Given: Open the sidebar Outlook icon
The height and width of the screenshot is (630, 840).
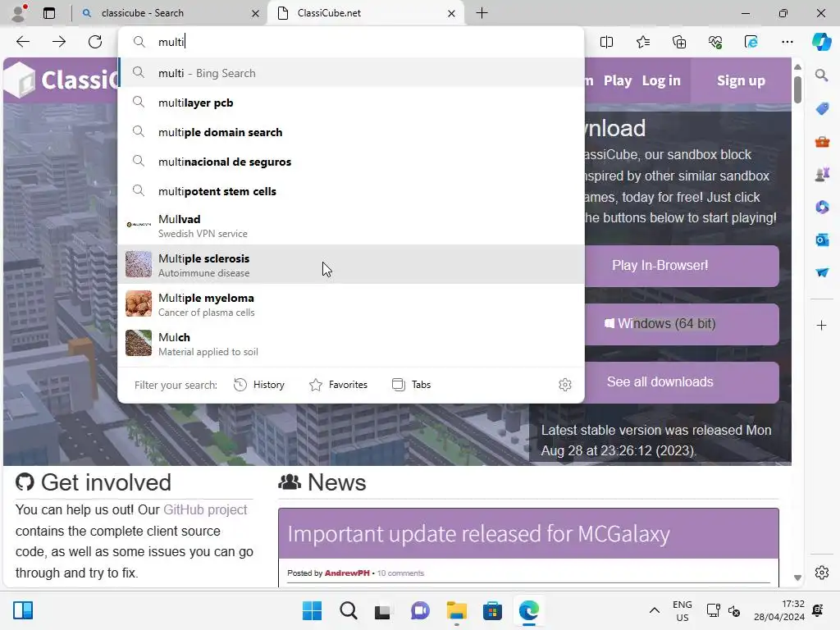Looking at the screenshot, I should click(822, 240).
